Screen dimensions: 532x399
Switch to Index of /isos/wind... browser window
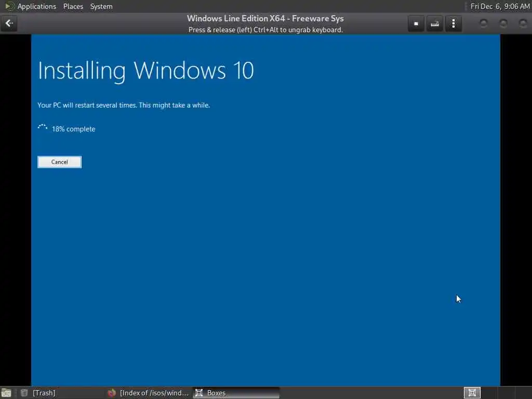click(x=148, y=393)
